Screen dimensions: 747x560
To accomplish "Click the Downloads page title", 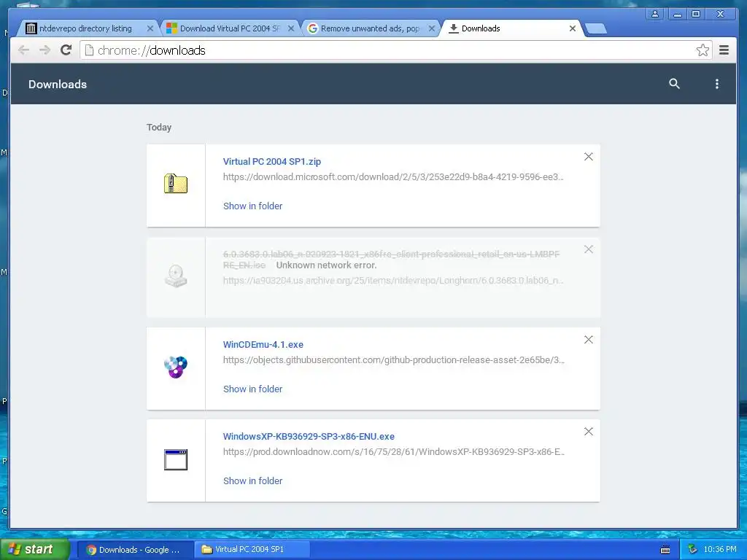I will tap(58, 85).
